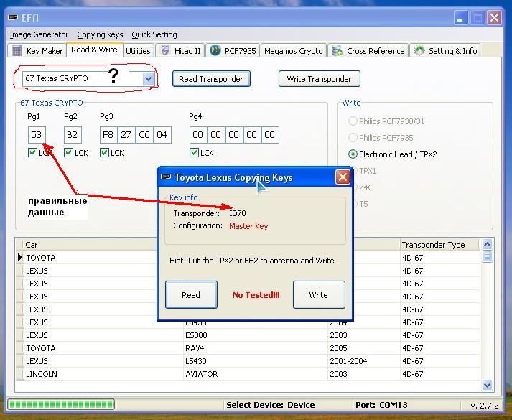
Task: Click the v. 2.7.2 version label
Action: tap(485, 406)
